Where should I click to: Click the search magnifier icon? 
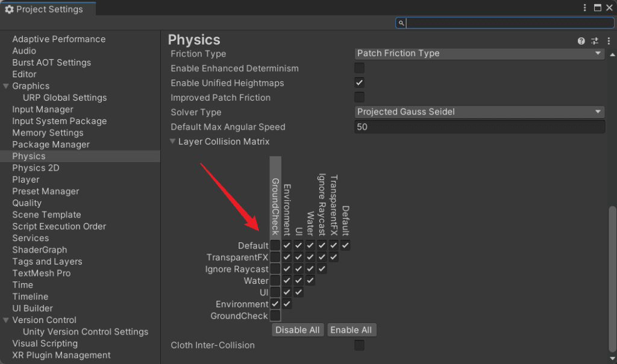click(x=401, y=23)
